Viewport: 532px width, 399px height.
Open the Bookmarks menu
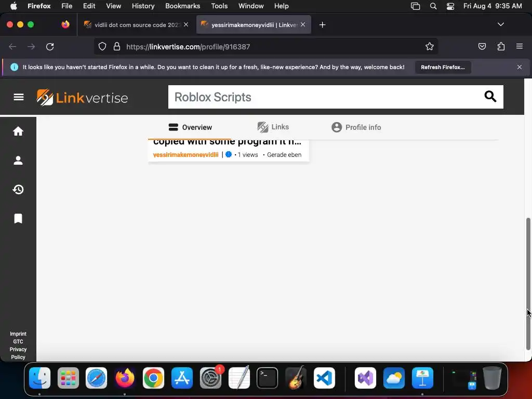[x=182, y=6]
